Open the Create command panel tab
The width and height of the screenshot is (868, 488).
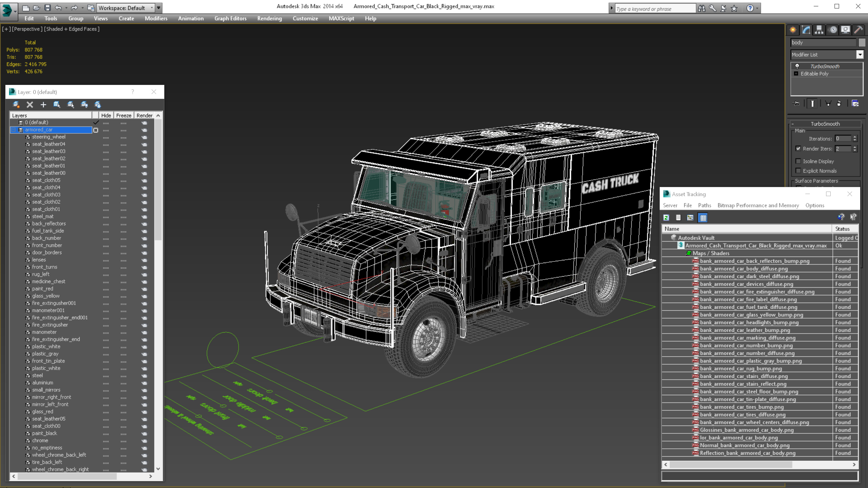tap(793, 30)
